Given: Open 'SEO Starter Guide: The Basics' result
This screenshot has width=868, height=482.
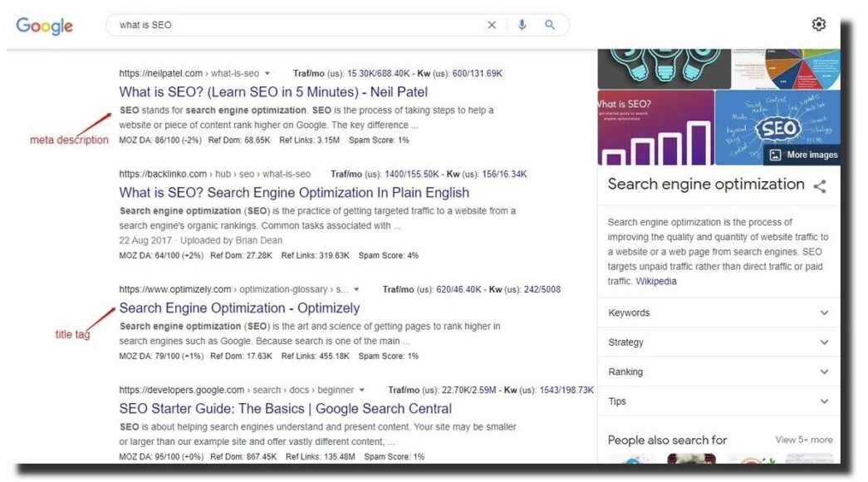Looking at the screenshot, I should (x=285, y=409).
